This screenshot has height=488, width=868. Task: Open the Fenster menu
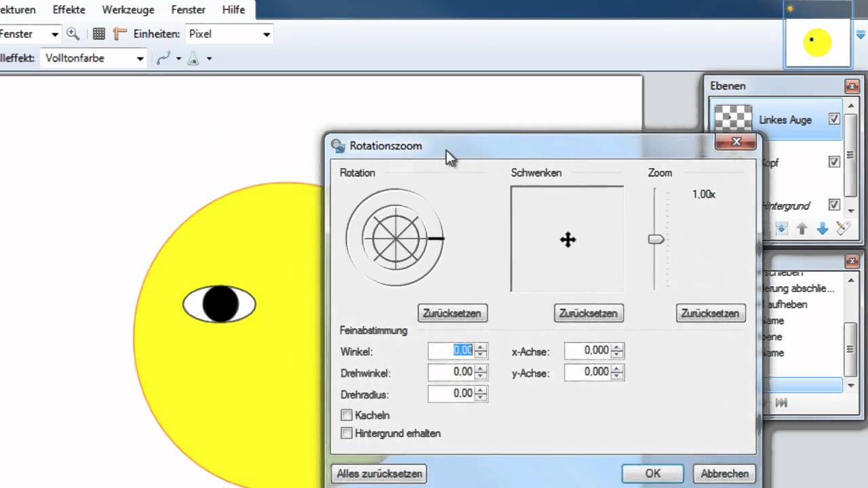(188, 10)
